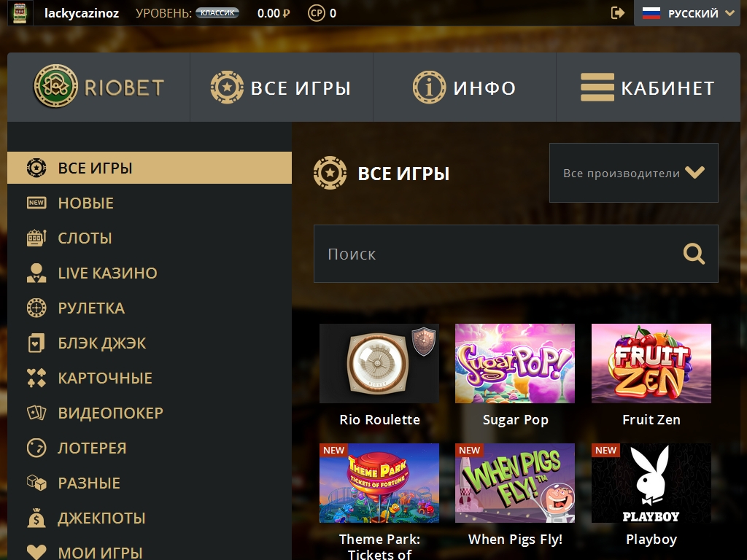Open the Кабинет hamburger menu
This screenshot has height=560, width=747.
pyautogui.click(x=648, y=87)
